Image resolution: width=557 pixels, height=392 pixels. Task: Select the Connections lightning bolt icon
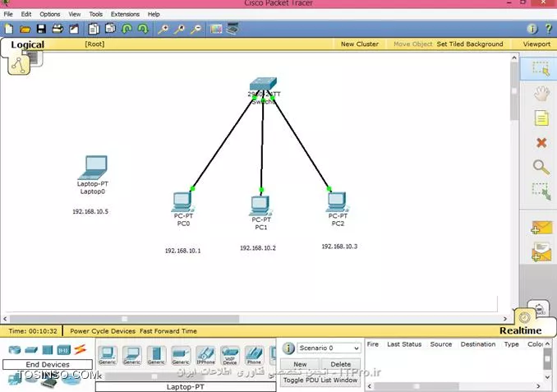81,349
